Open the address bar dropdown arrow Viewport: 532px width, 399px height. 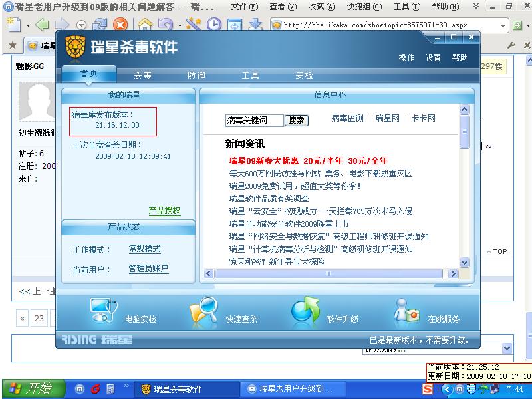pyautogui.click(x=503, y=25)
